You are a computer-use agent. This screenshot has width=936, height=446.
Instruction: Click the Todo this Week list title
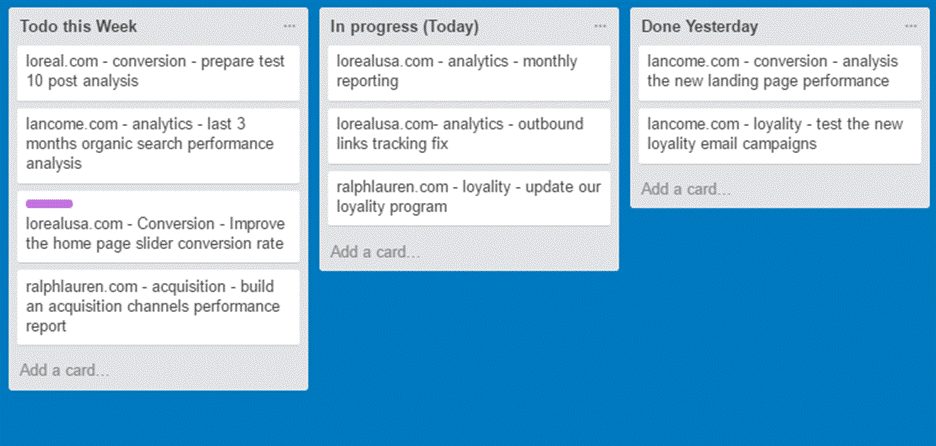79,26
